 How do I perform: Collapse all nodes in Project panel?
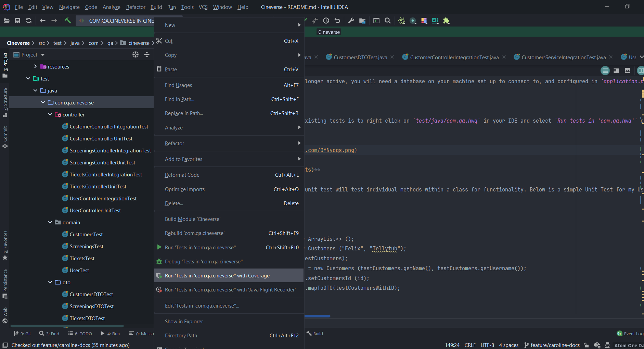pos(147,54)
